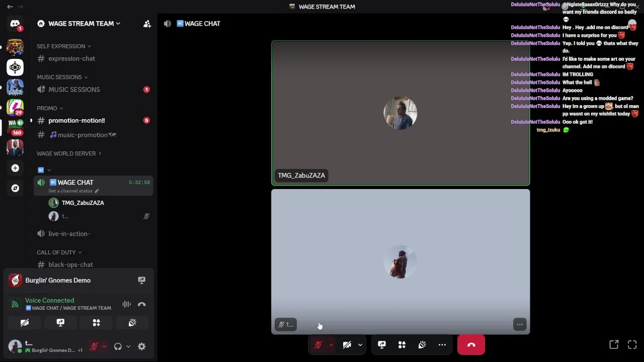Open Discord direct messages home icon
Screen dimensions: 644x362
pos(15,24)
